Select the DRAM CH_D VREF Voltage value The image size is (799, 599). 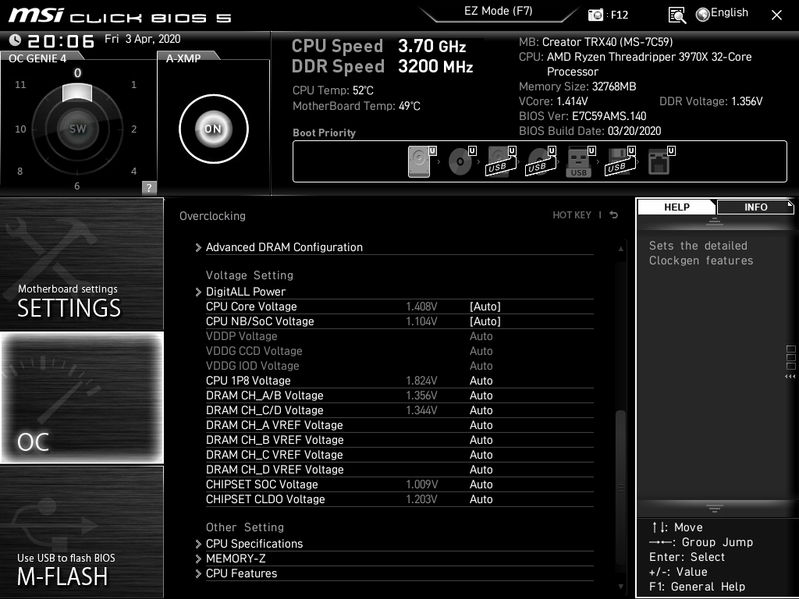coord(481,469)
